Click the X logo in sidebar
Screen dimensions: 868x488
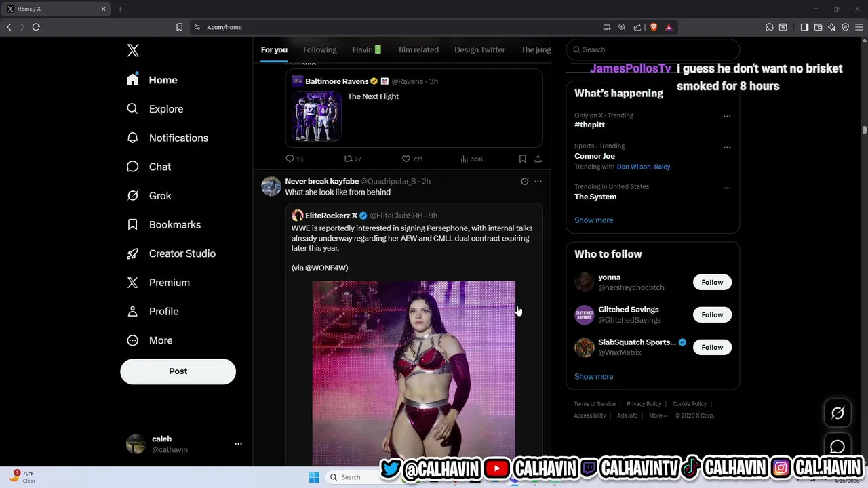click(133, 50)
